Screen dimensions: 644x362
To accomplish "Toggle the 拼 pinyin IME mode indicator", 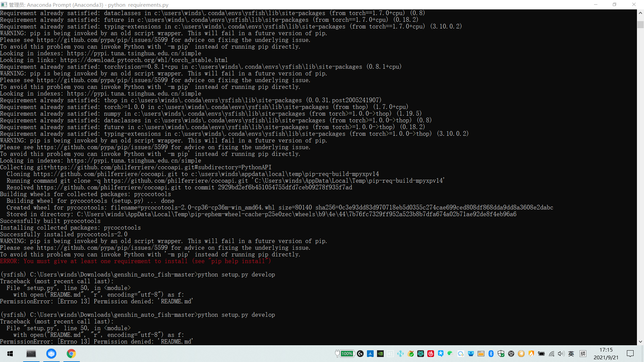I will (583, 354).
